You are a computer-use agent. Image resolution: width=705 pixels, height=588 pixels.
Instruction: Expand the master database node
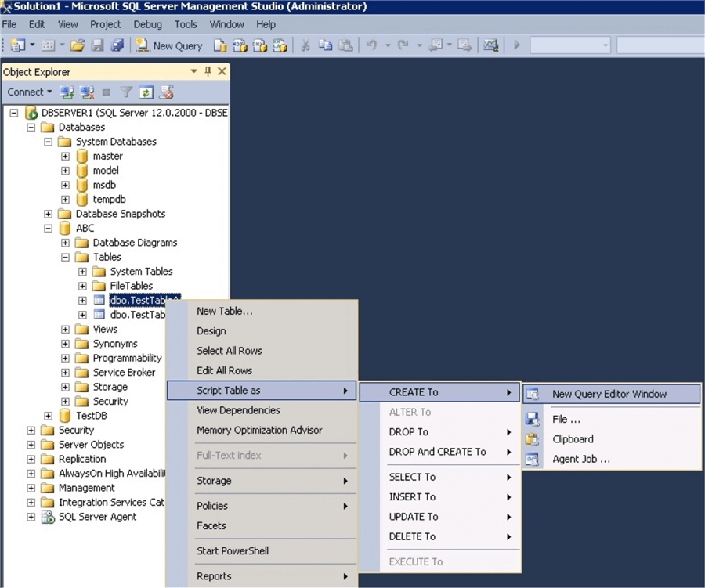(65, 156)
